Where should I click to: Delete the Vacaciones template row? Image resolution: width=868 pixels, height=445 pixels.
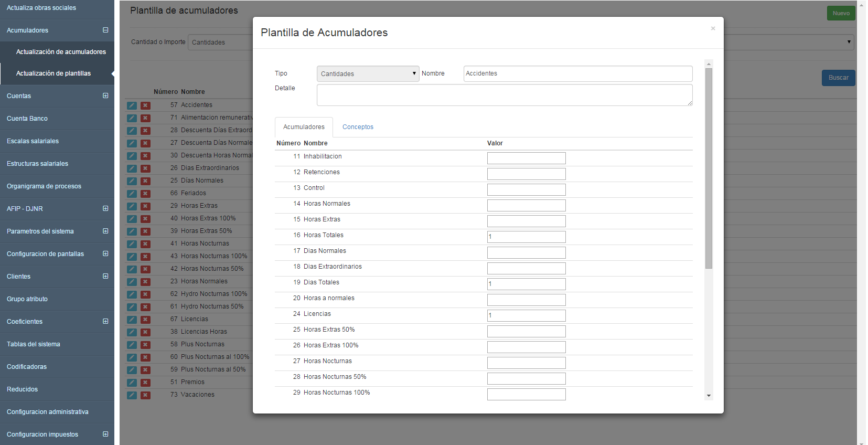pyautogui.click(x=145, y=395)
